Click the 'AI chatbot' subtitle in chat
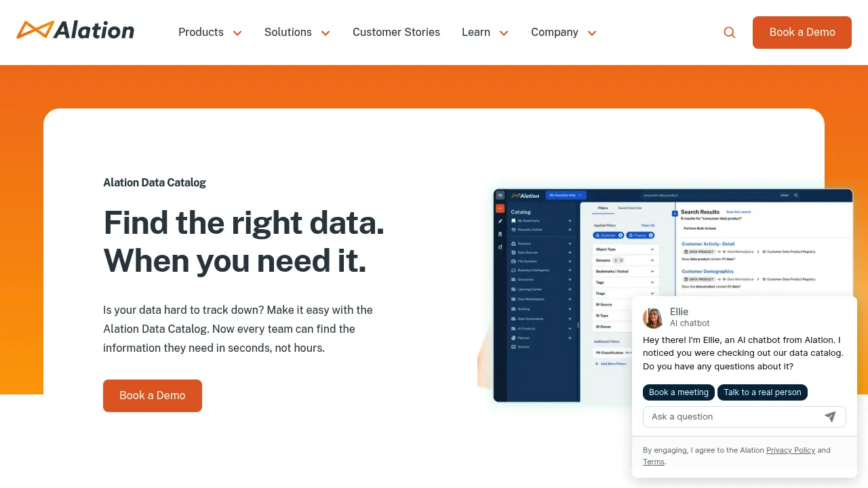The height and width of the screenshot is (488, 868). [x=690, y=323]
